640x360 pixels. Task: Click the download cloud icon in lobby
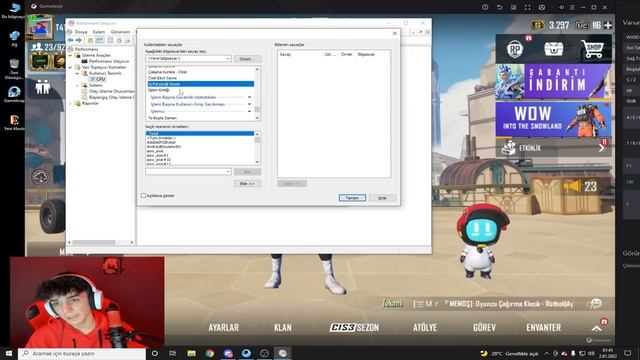point(40,177)
